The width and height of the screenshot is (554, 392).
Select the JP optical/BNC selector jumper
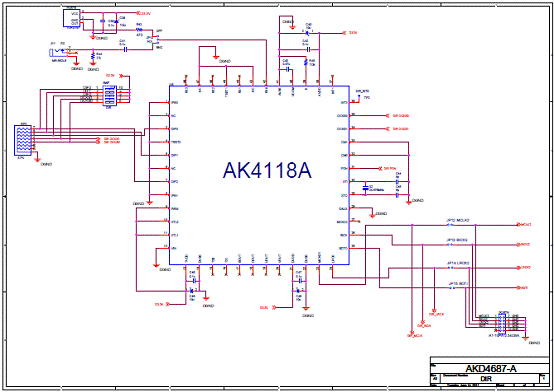[158, 40]
